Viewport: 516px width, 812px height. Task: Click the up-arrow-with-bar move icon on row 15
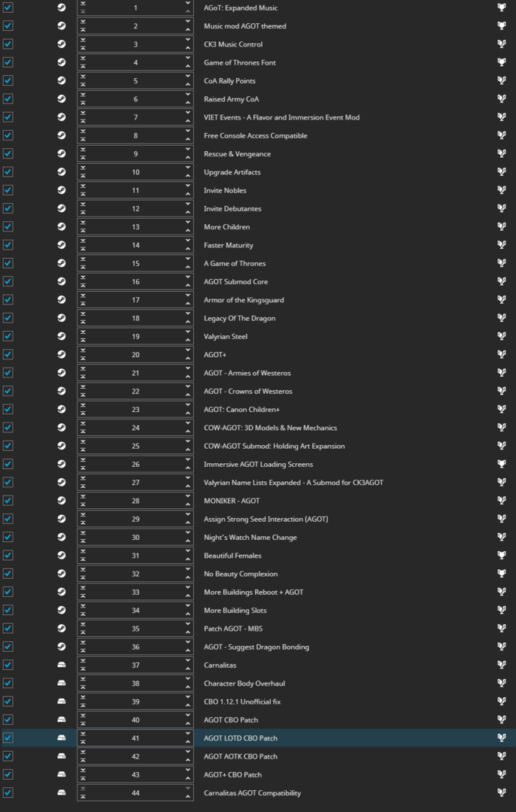[x=83, y=267]
